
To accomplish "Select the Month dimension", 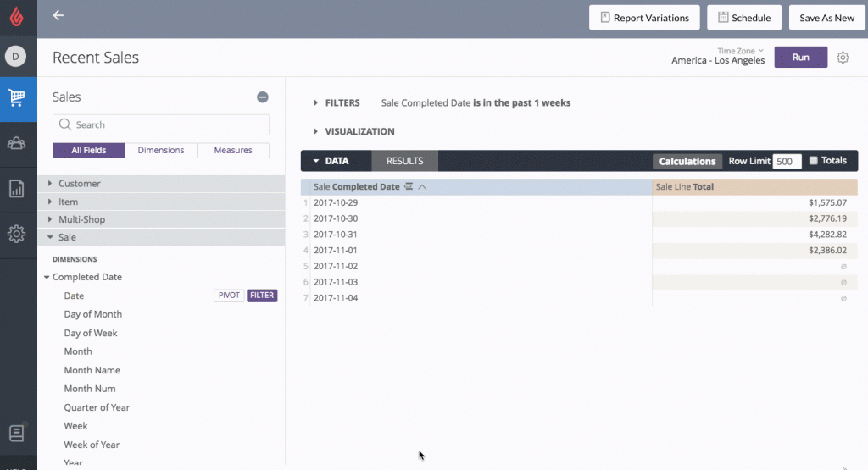I will pyautogui.click(x=78, y=351).
